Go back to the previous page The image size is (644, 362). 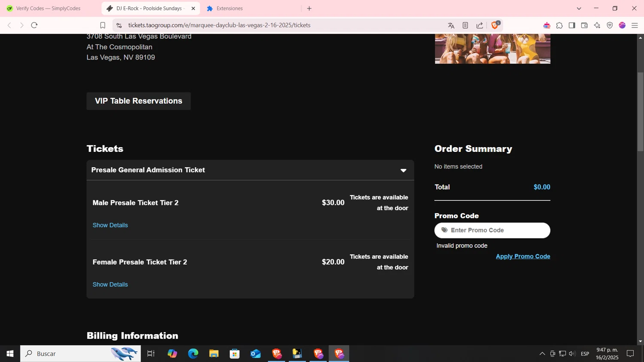[9, 25]
